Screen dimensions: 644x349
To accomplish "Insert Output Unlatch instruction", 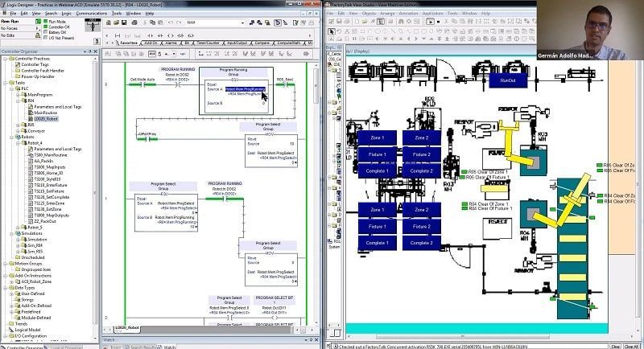I will (191, 35).
